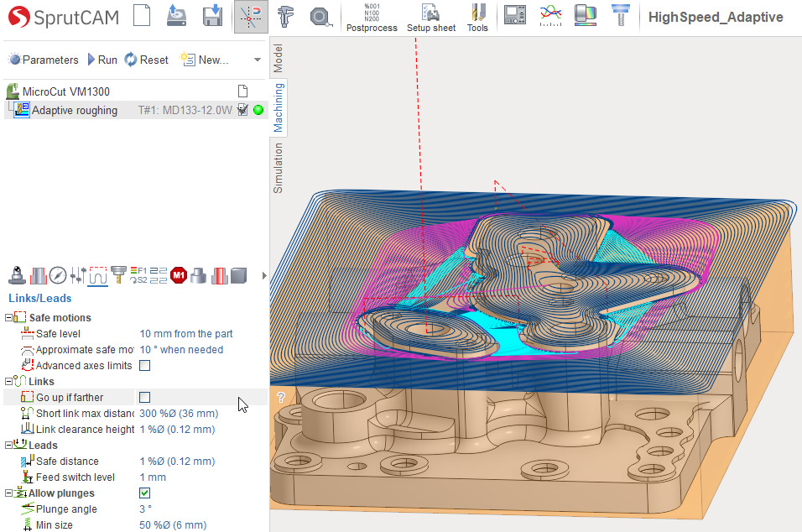Image resolution: width=802 pixels, height=532 pixels.
Task: Toggle the snap magnet tool
Action: pos(251,17)
